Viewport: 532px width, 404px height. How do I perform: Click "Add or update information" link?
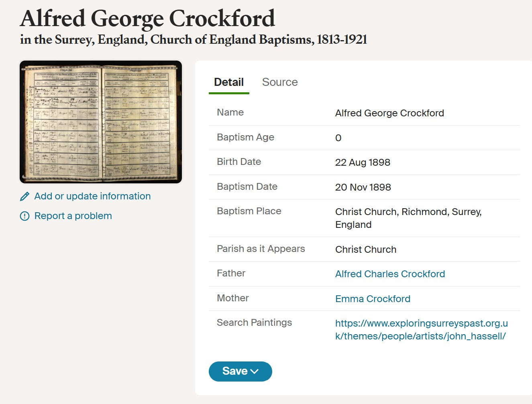click(x=92, y=196)
